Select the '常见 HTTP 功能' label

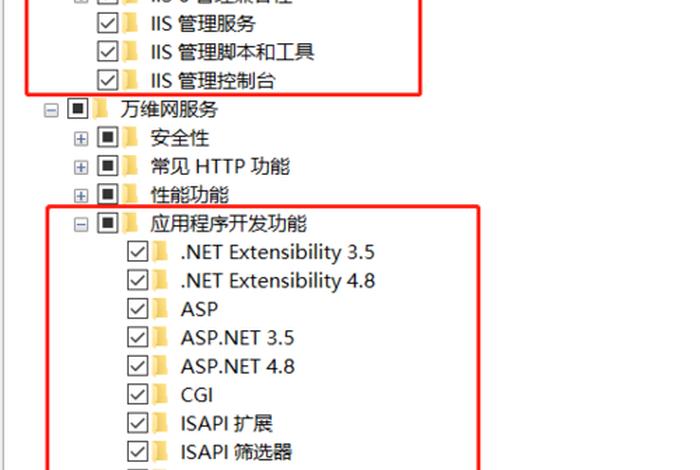[221, 166]
